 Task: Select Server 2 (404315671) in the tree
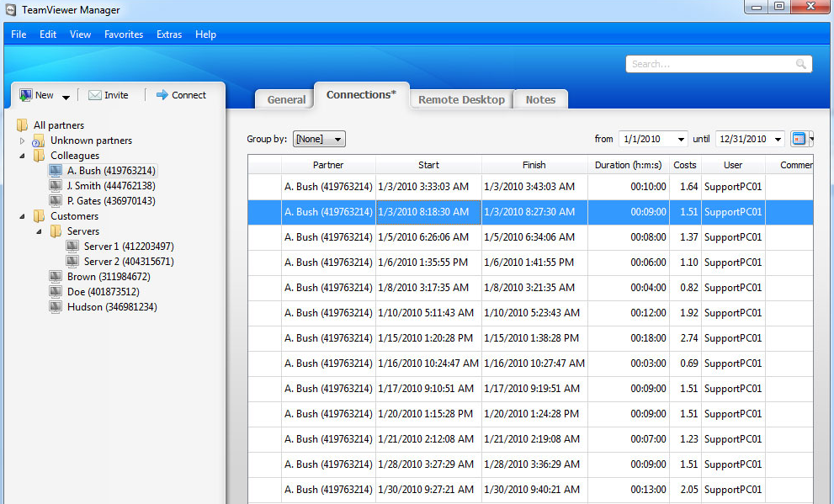pyautogui.click(x=129, y=262)
